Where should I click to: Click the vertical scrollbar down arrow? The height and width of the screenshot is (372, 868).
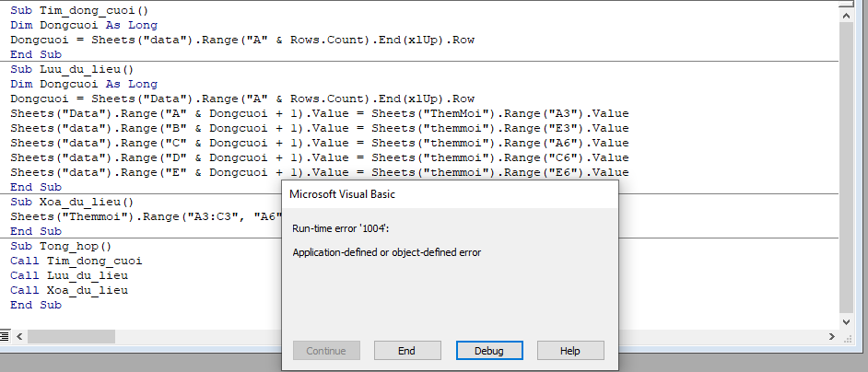point(846,321)
